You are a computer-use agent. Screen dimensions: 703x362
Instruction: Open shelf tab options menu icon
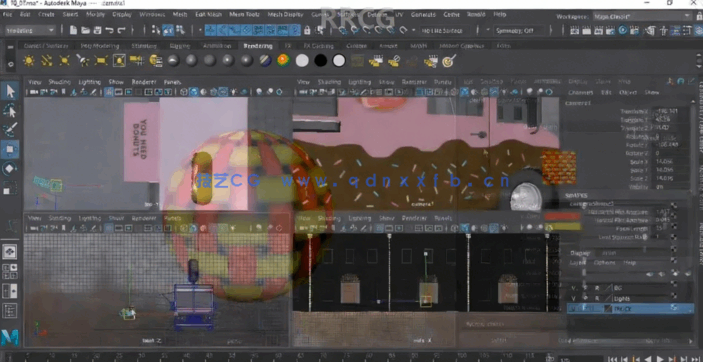pos(11,47)
